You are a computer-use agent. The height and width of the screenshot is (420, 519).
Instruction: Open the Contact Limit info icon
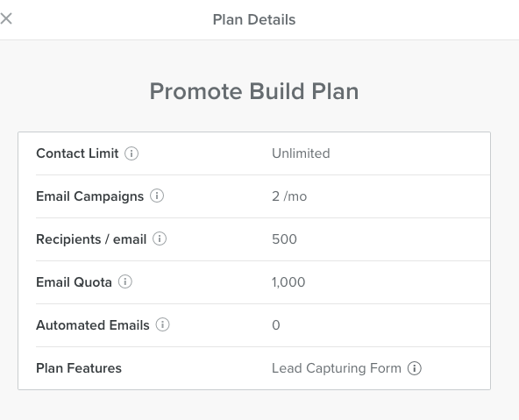pos(132,153)
